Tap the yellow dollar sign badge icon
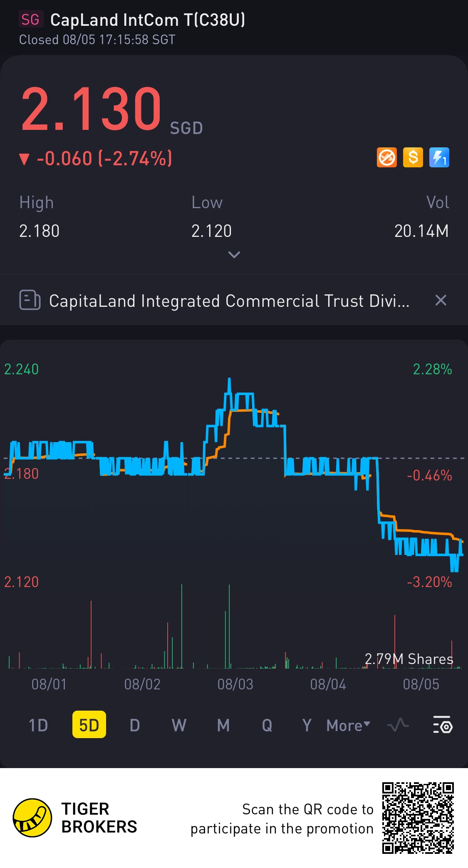The height and width of the screenshot is (868, 468). coord(413,158)
